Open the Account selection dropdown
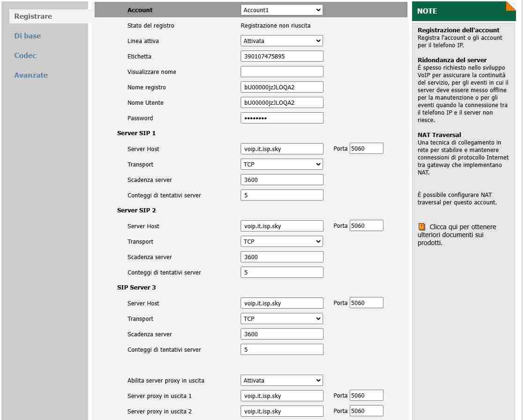Viewport: 523px width, 420px height. (281, 10)
